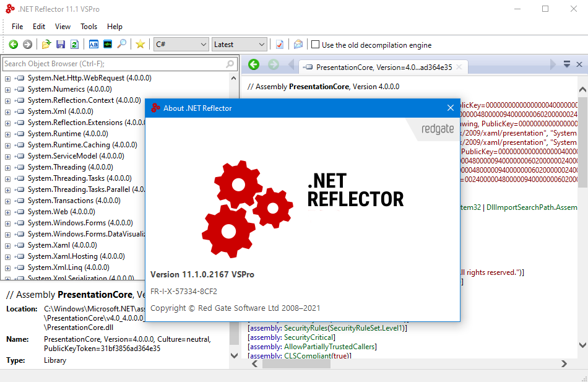Click SecurityRuleSet.Level1 link in code

(367, 328)
